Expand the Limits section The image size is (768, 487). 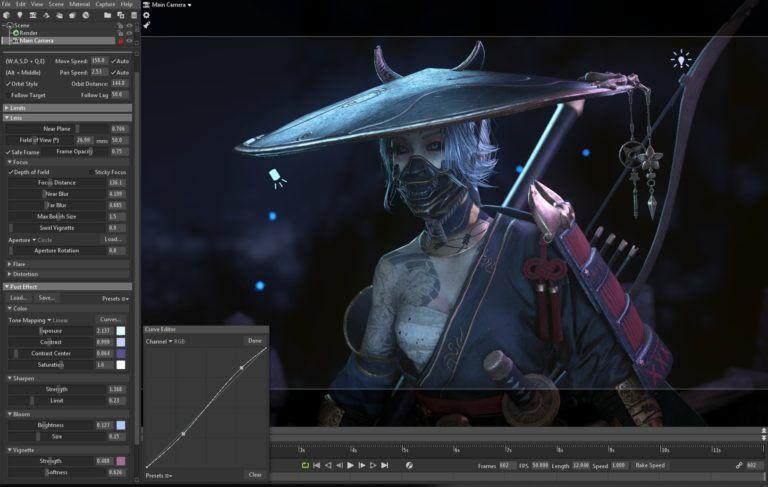coord(68,108)
